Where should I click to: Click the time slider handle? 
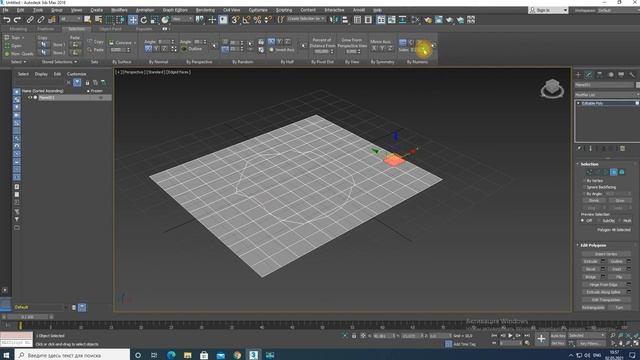[28, 317]
